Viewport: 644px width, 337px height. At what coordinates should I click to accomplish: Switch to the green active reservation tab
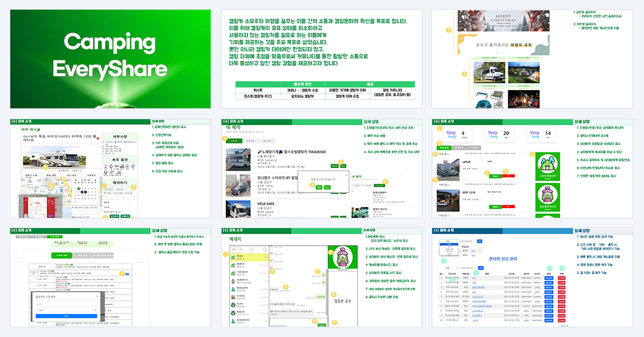coord(235,141)
